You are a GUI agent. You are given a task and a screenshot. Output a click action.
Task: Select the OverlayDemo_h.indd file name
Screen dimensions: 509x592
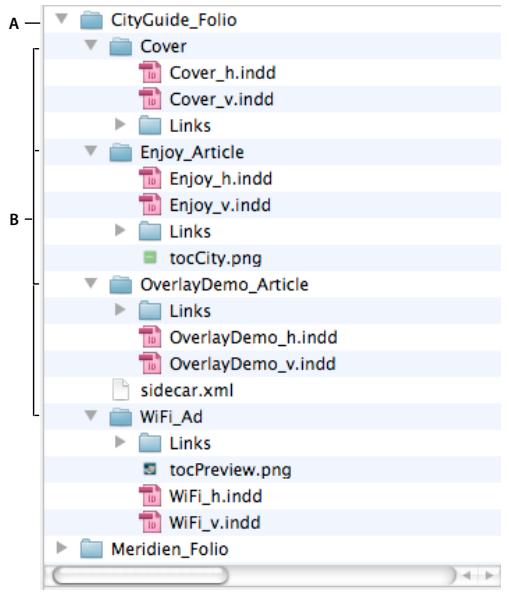pyautogui.click(x=253, y=337)
